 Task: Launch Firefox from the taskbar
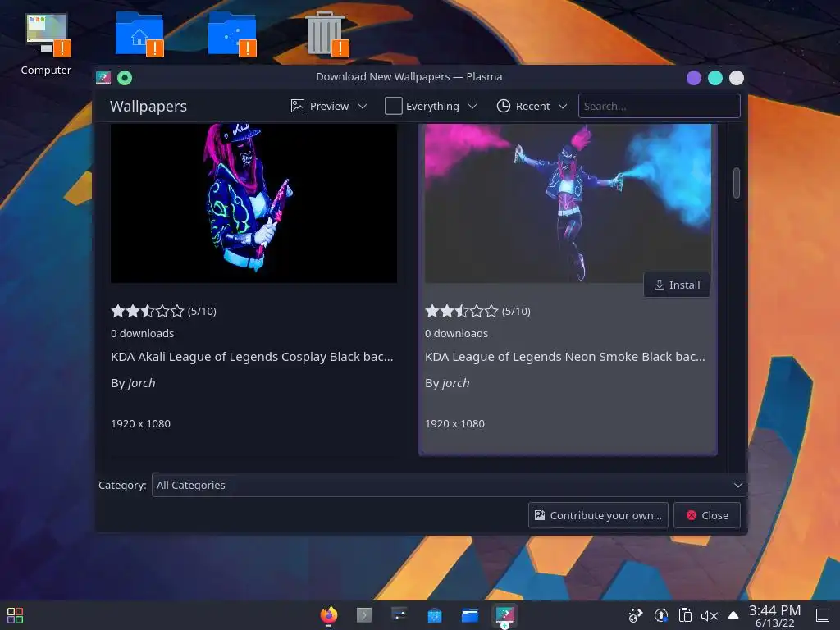coord(329,615)
